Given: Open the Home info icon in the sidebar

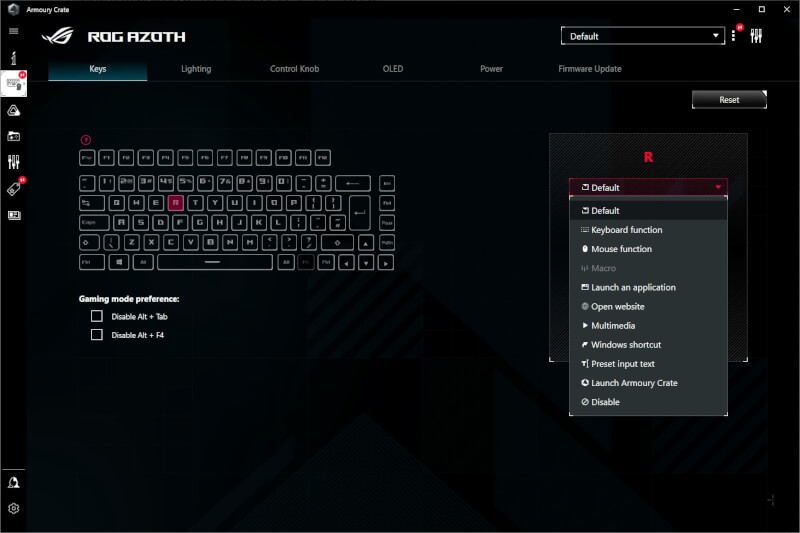Looking at the screenshot, I should (14, 58).
